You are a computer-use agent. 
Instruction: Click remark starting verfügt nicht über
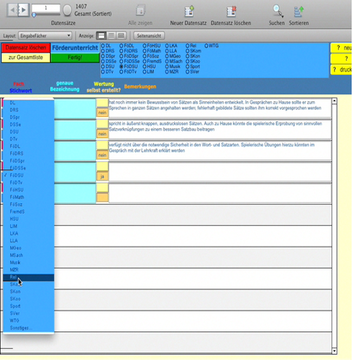coord(220,151)
